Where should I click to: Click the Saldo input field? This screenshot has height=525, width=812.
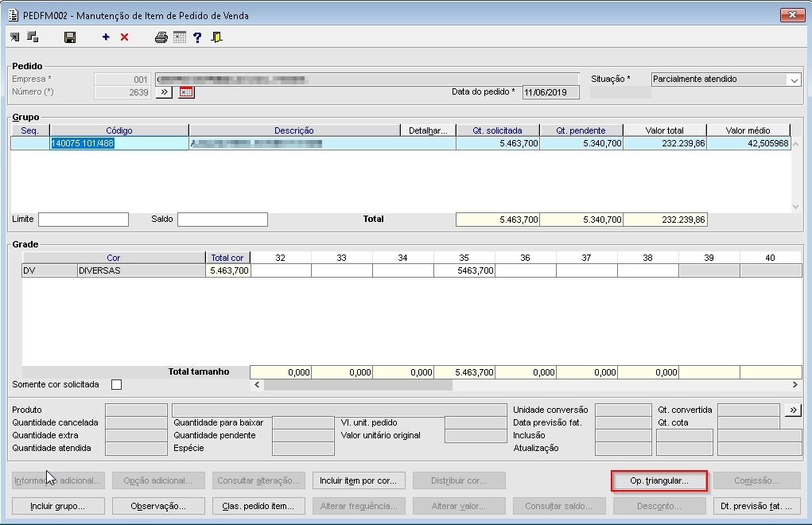[223, 220]
